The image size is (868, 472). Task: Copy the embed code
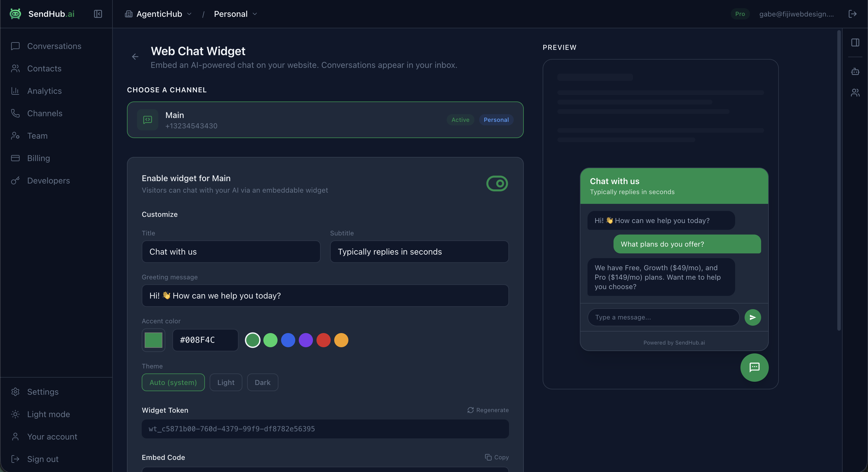click(497, 457)
